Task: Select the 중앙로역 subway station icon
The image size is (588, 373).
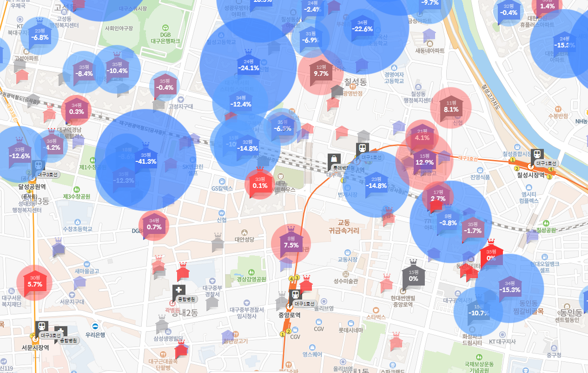Action: [295, 295]
